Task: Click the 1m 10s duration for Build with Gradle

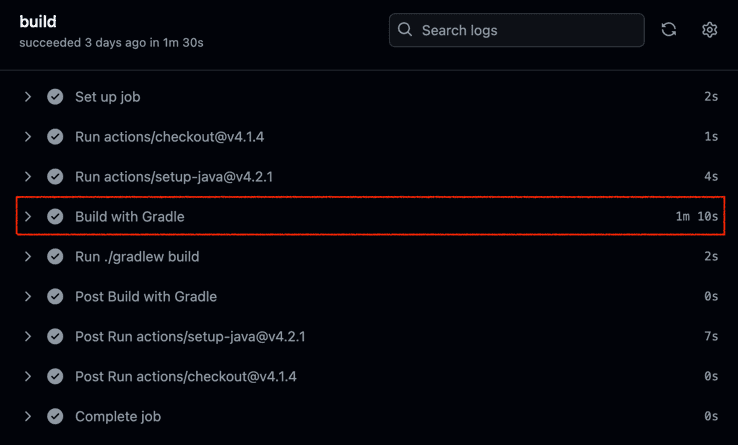Action: click(697, 217)
